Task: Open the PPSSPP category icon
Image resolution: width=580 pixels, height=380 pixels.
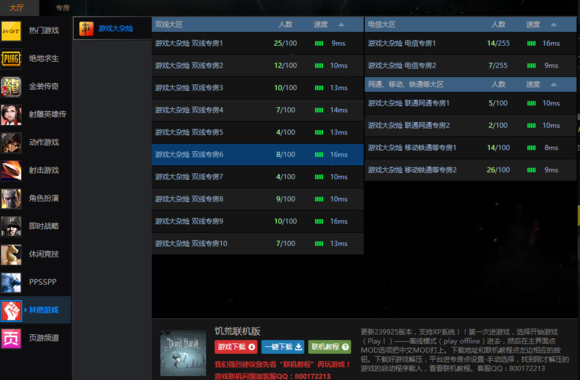Action: coord(11,282)
